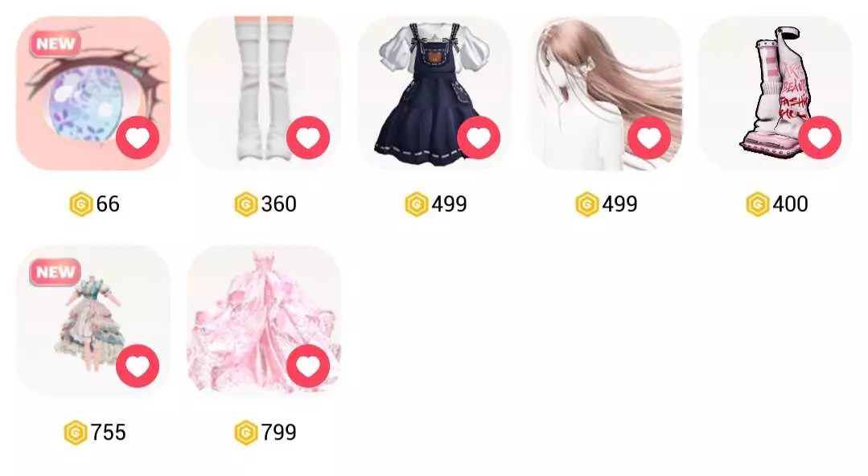View the pink graffiti boots item
The height and width of the screenshot is (476, 868).
[x=775, y=93]
